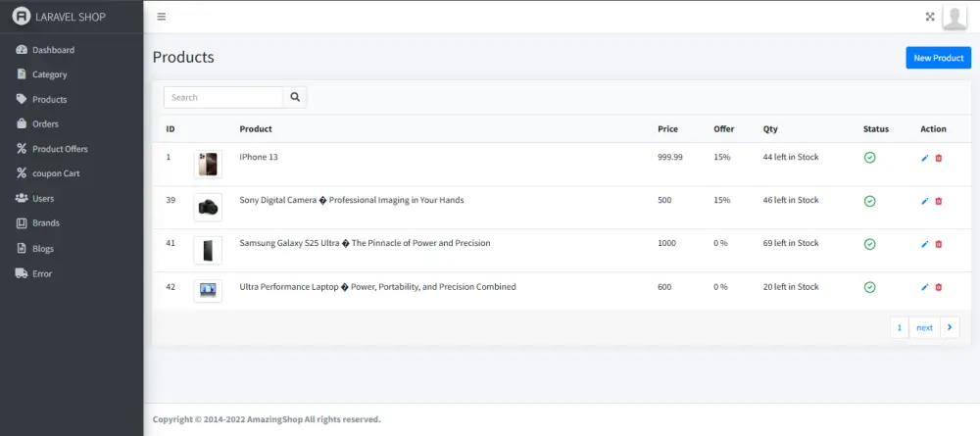
Task: Click the Users group icon
Action: pos(22,198)
